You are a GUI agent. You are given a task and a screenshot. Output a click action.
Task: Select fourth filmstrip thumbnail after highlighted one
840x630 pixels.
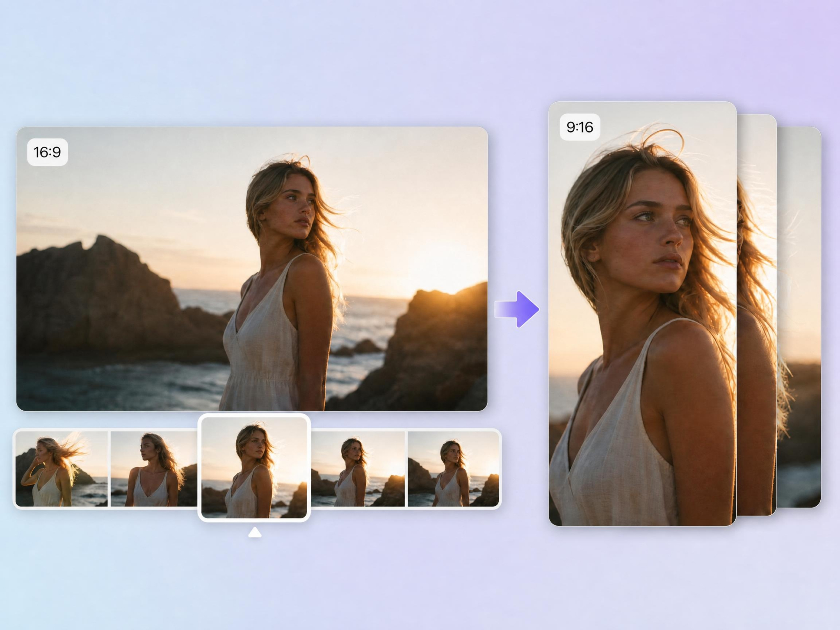coord(358,469)
